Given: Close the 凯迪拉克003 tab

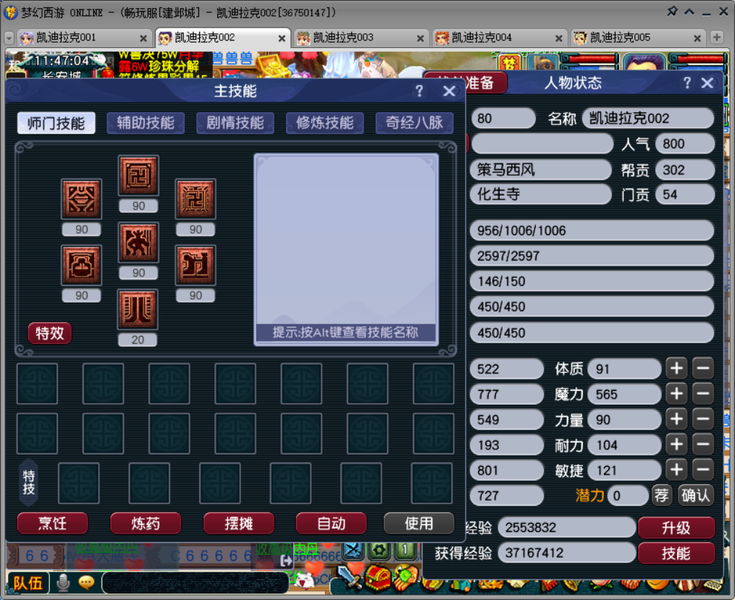Looking at the screenshot, I should coord(420,38).
